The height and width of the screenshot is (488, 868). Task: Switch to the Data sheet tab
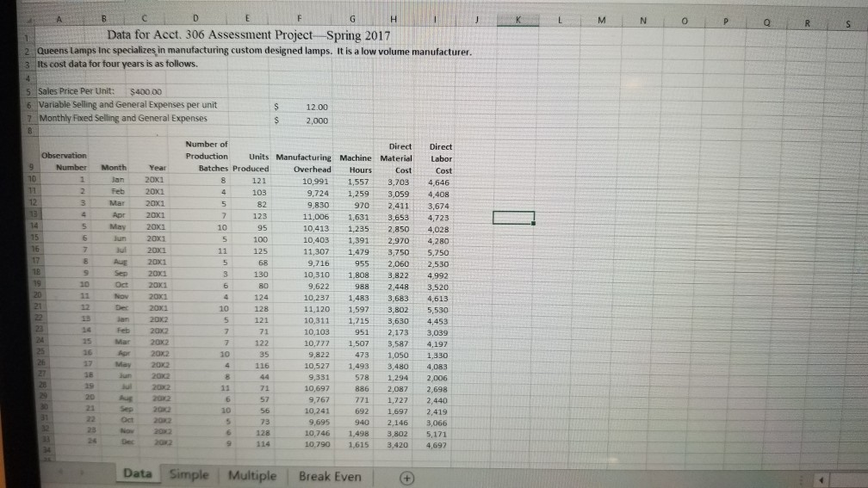137,473
